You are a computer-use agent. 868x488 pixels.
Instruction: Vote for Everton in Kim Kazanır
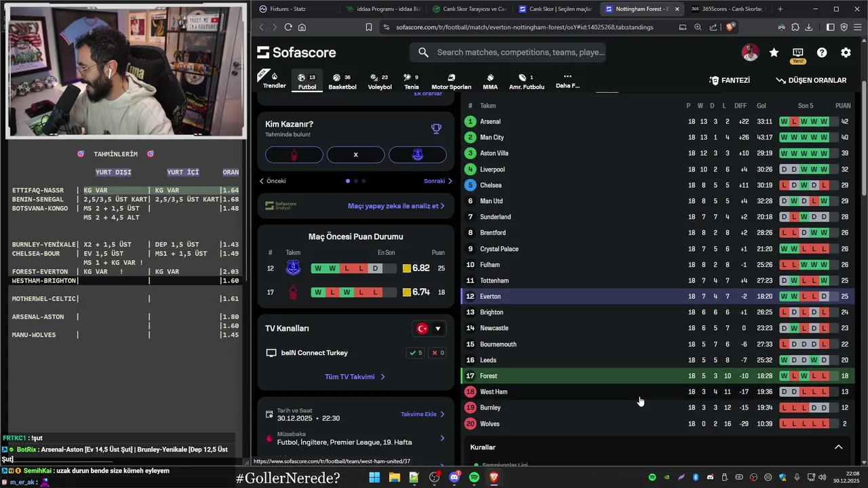(417, 155)
